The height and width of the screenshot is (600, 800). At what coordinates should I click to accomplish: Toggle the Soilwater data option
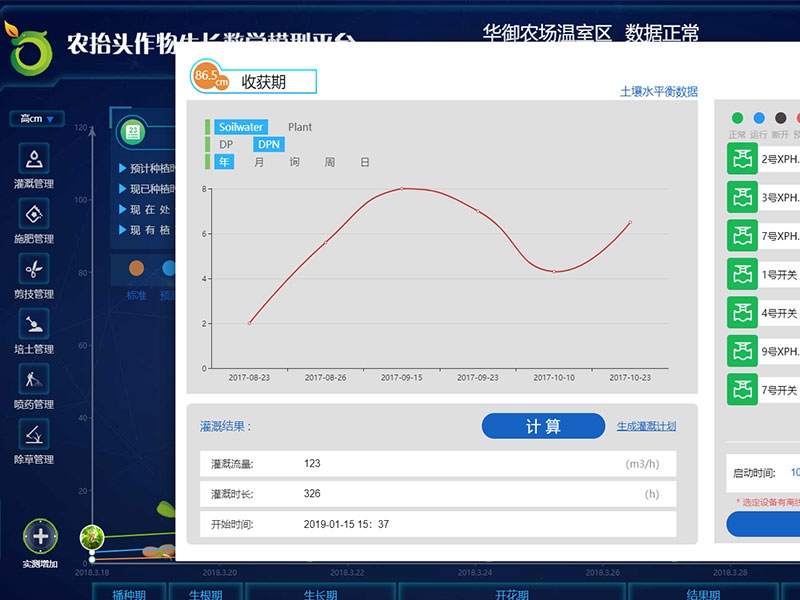click(x=240, y=127)
